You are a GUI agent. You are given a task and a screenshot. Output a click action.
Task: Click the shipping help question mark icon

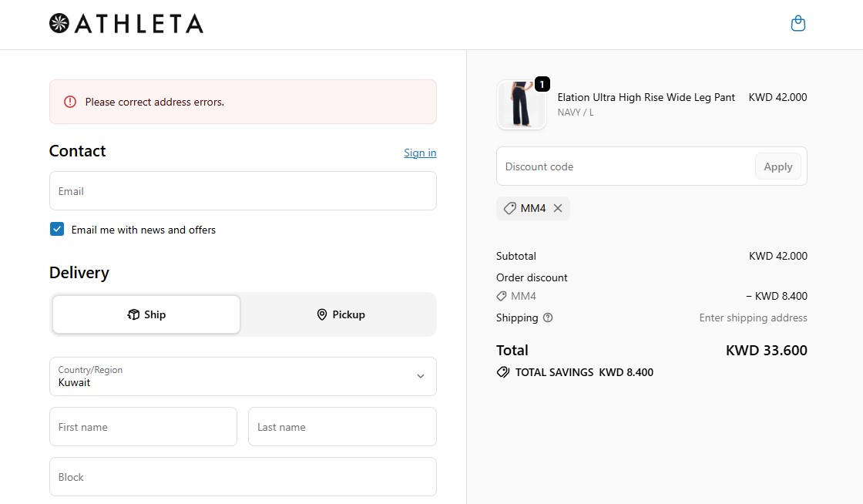pos(548,318)
